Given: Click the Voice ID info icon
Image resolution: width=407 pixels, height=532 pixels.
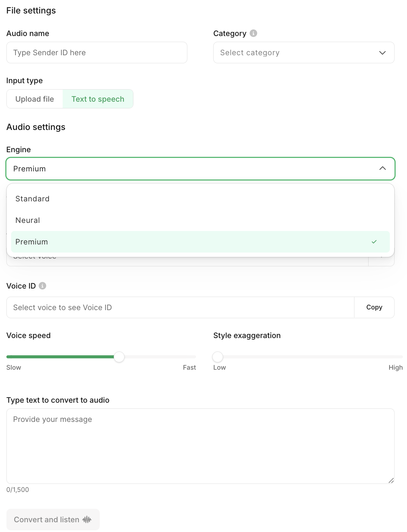Looking at the screenshot, I should coord(42,286).
